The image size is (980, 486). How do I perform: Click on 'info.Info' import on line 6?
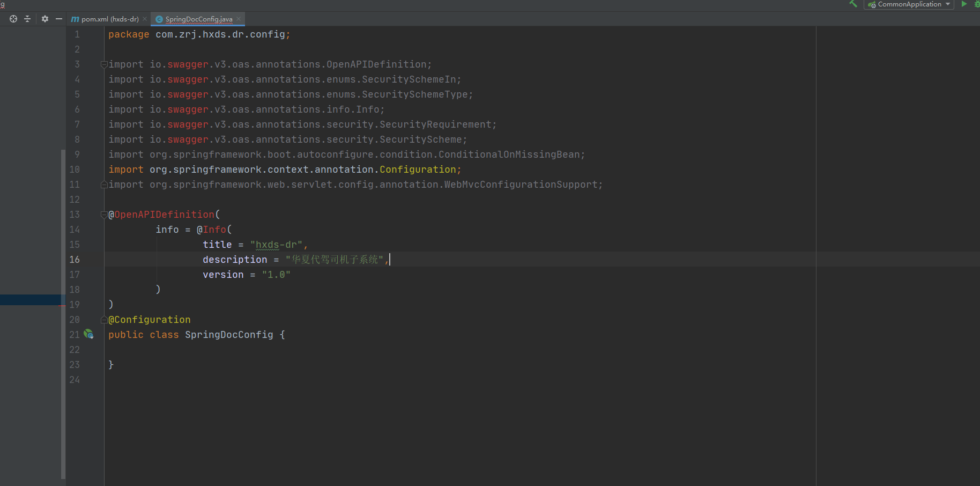(x=353, y=109)
